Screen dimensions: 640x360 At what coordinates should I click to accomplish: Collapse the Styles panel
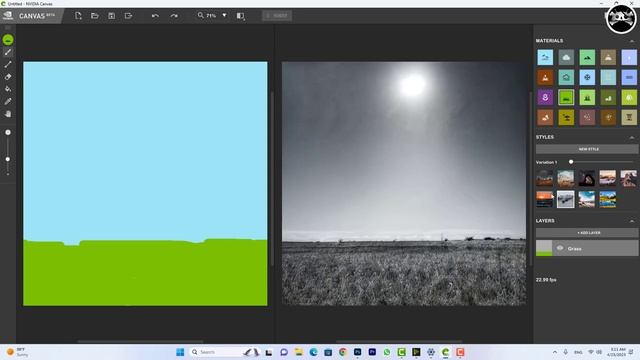(x=632, y=137)
